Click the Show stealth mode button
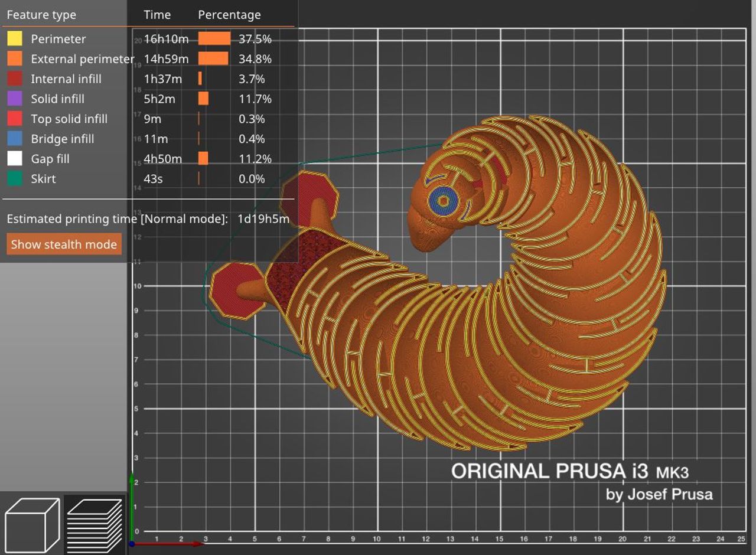The image size is (756, 555). [x=64, y=244]
